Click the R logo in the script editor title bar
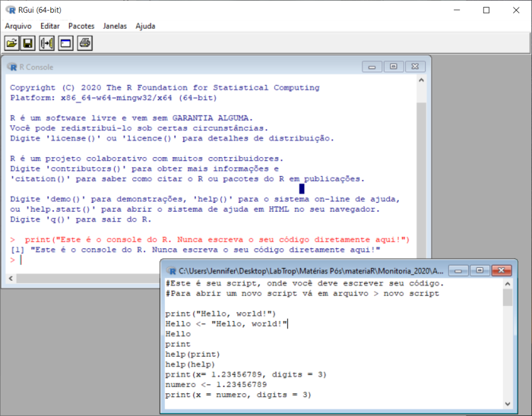 pyautogui.click(x=171, y=270)
